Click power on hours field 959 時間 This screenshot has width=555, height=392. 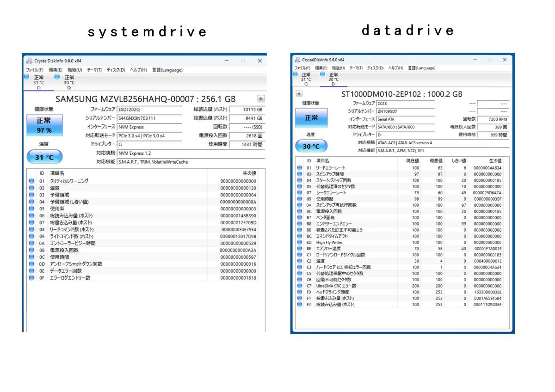tap(493, 135)
